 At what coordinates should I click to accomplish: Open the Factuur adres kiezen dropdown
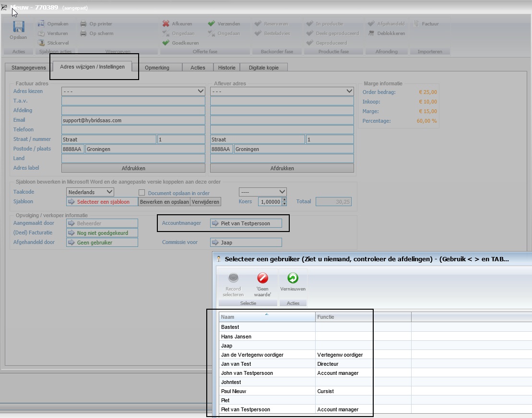pyautogui.click(x=201, y=91)
